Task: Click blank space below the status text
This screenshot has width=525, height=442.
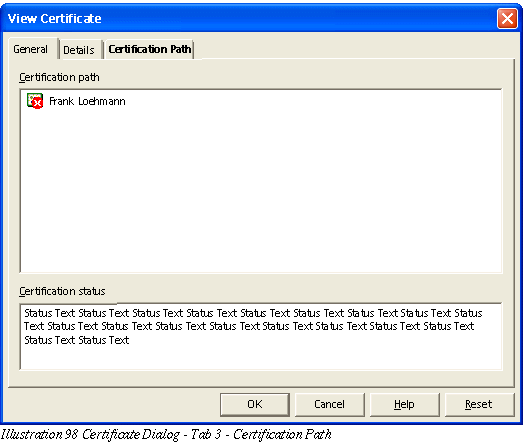Action: pyautogui.click(x=261, y=358)
